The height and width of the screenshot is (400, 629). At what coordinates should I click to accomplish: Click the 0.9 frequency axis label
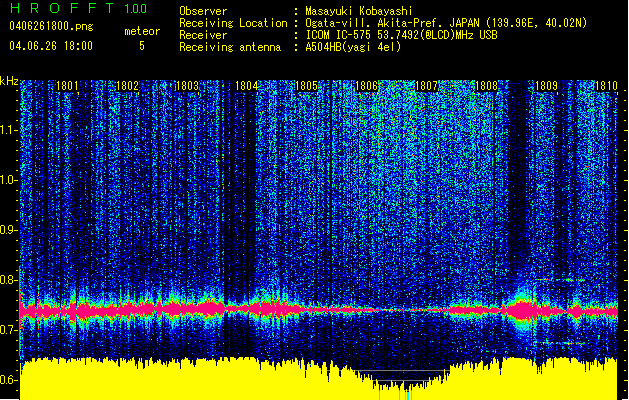(10, 230)
